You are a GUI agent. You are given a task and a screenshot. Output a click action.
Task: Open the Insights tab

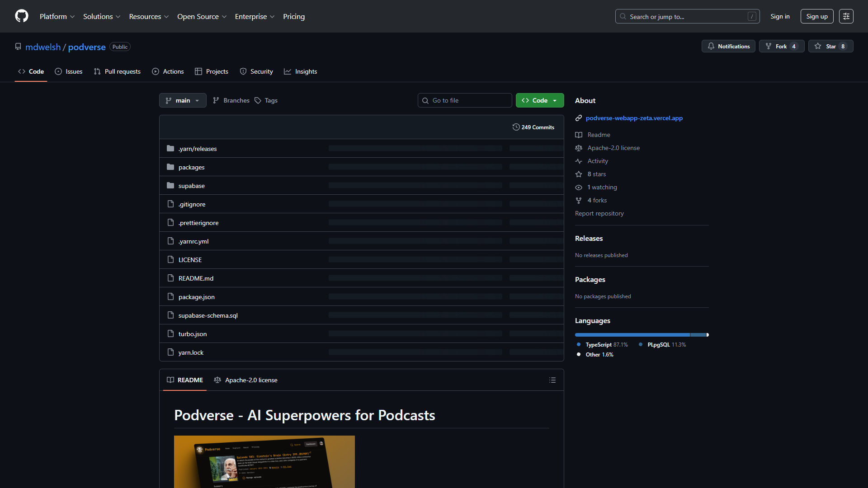pos(300,71)
